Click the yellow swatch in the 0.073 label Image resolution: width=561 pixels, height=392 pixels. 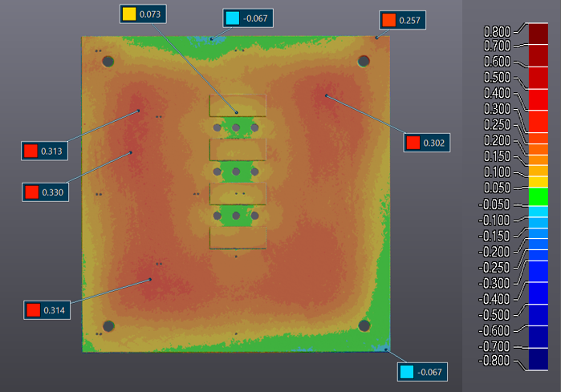tap(129, 14)
